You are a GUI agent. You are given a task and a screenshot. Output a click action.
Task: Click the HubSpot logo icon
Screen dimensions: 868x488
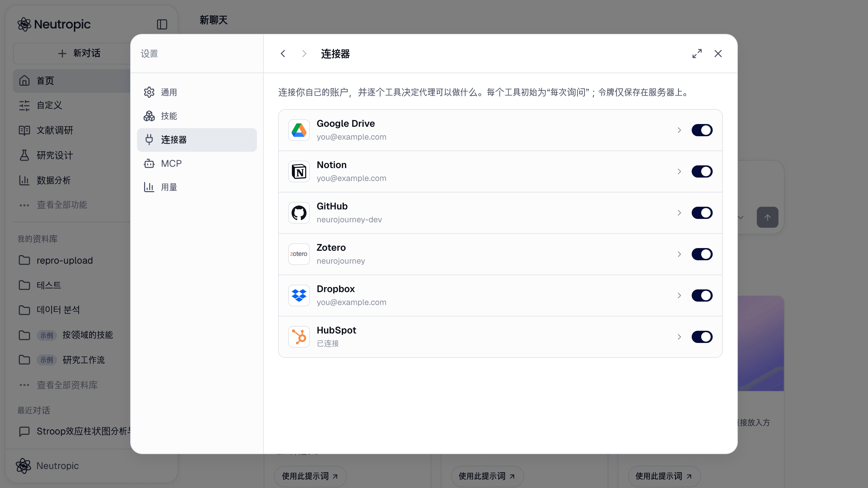point(299,337)
